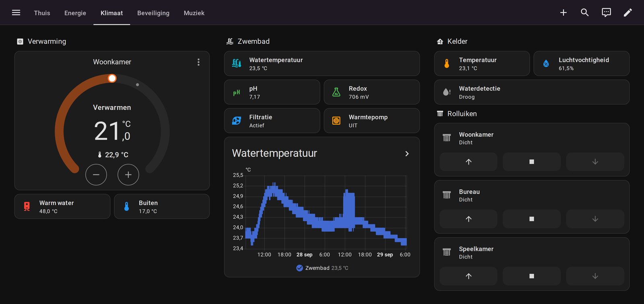Open the Woonkamer roller shutter
The height and width of the screenshot is (304, 644).
click(469, 162)
